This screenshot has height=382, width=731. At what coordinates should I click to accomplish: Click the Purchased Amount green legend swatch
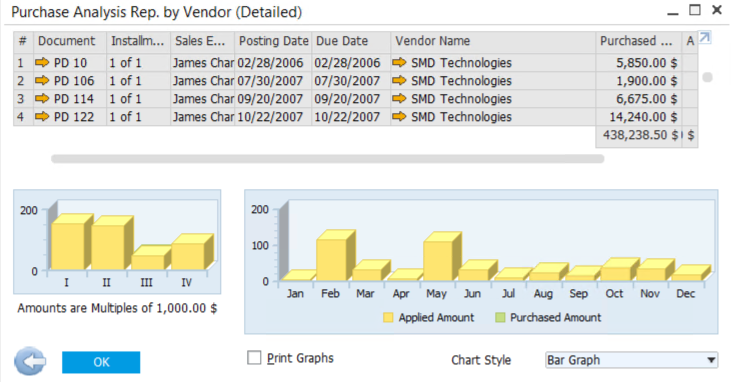500,318
